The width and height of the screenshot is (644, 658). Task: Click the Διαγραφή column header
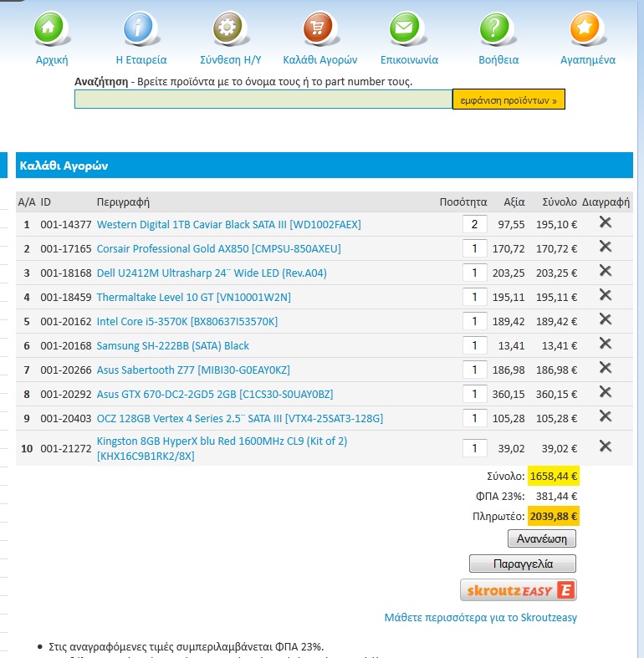pyautogui.click(x=606, y=202)
